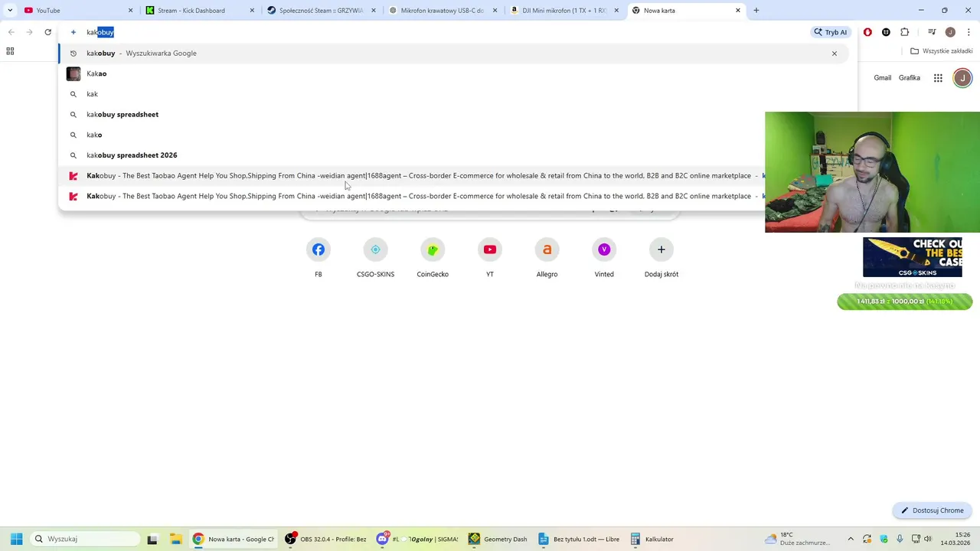Switch to Geometry Dash in the taskbar
This screenshot has height=551, width=980.
coord(498,539)
